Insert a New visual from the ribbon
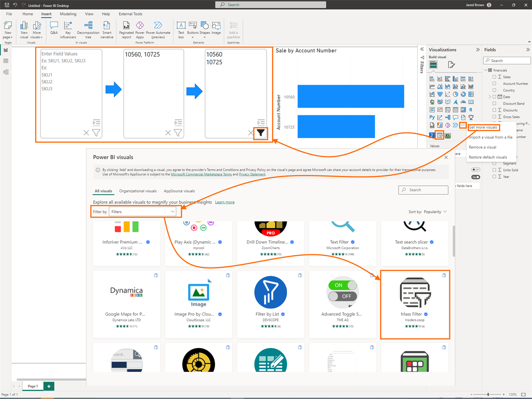Viewport: 532px width, 399px height. coord(24,30)
